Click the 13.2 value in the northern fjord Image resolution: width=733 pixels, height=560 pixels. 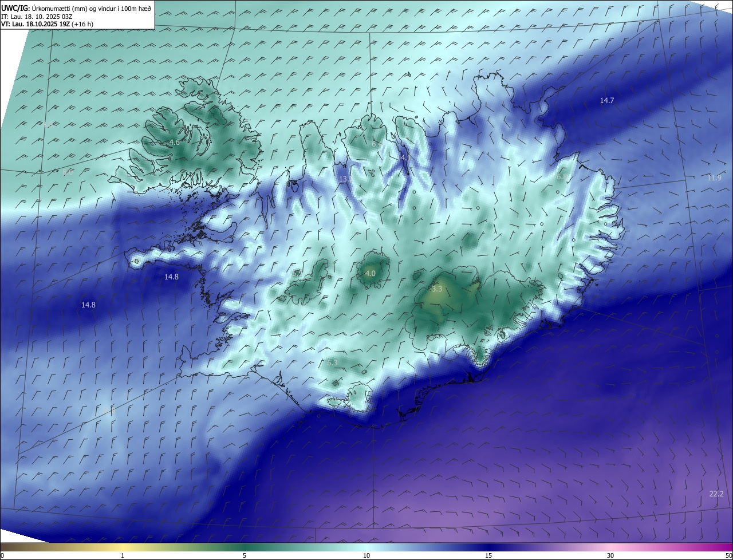pyautogui.click(x=346, y=179)
